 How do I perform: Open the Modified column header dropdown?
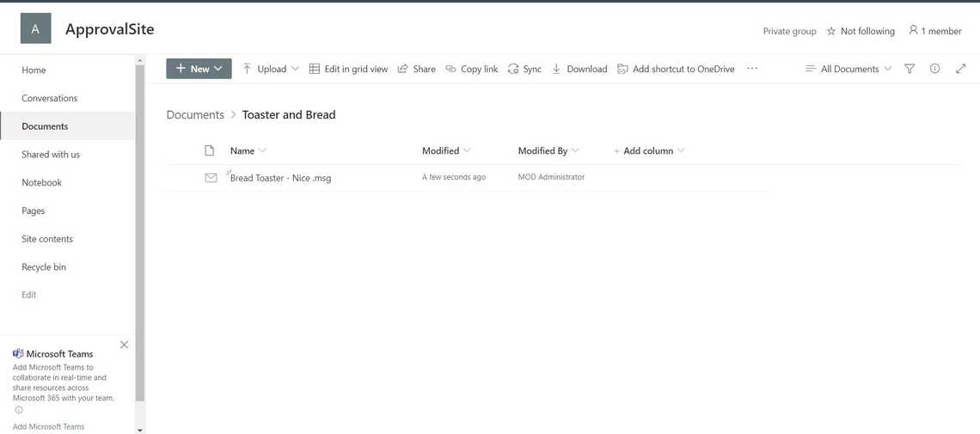pyautogui.click(x=446, y=150)
